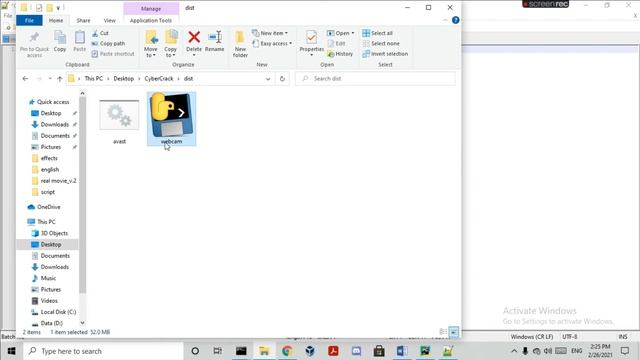Click the Paste ribbon icon

pos(80,41)
